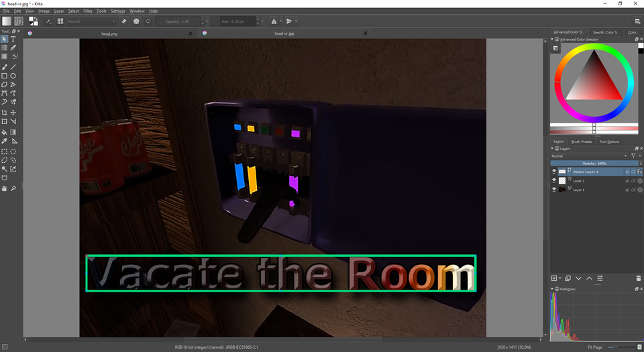Toggle the lock on Layer 1
Screen dimensions: 644x352
(x=627, y=190)
